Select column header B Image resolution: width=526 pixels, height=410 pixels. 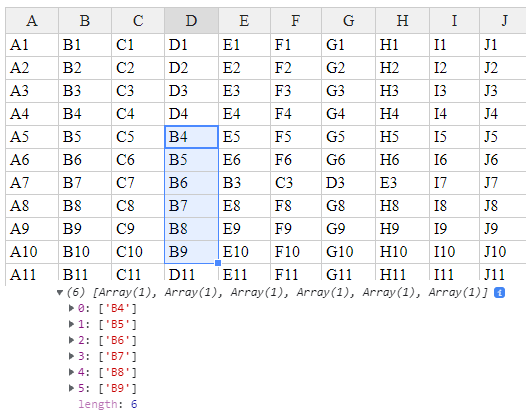coord(85,21)
